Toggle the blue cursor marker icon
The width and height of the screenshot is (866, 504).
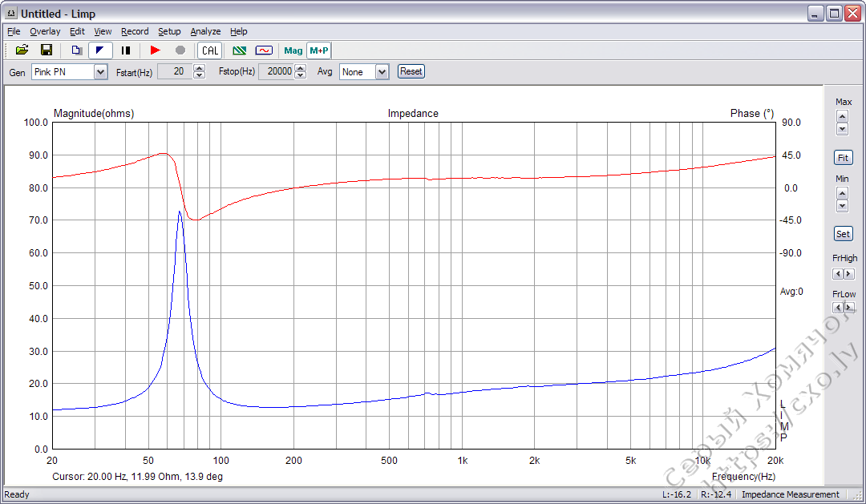pos(99,50)
